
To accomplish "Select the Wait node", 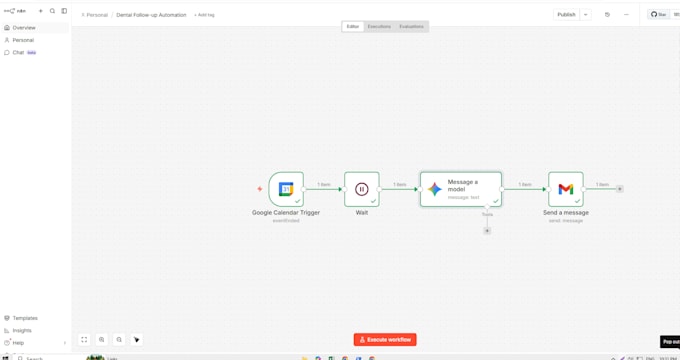I will coord(362,189).
